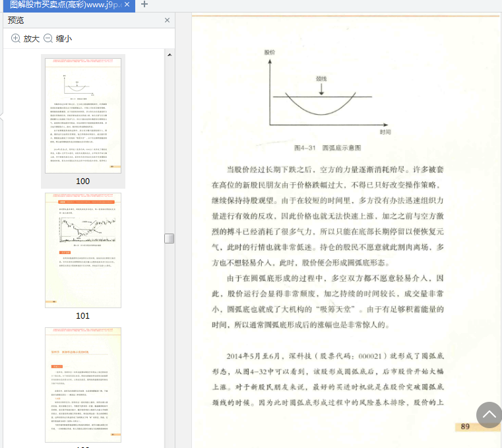The height and width of the screenshot is (448, 502).
Task: Click the page number label 100
Action: click(82, 181)
